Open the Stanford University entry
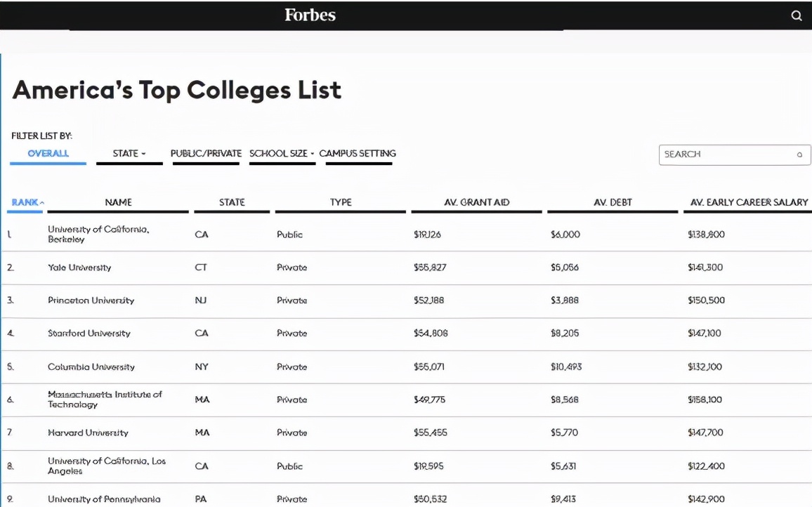Image resolution: width=812 pixels, height=507 pixels. (x=89, y=334)
